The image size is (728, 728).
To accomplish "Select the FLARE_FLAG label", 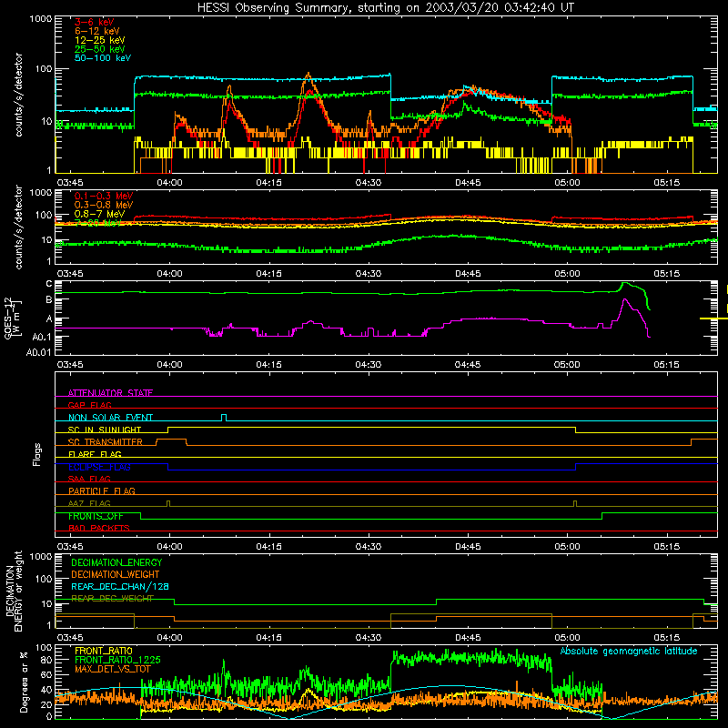I will tap(95, 454).
